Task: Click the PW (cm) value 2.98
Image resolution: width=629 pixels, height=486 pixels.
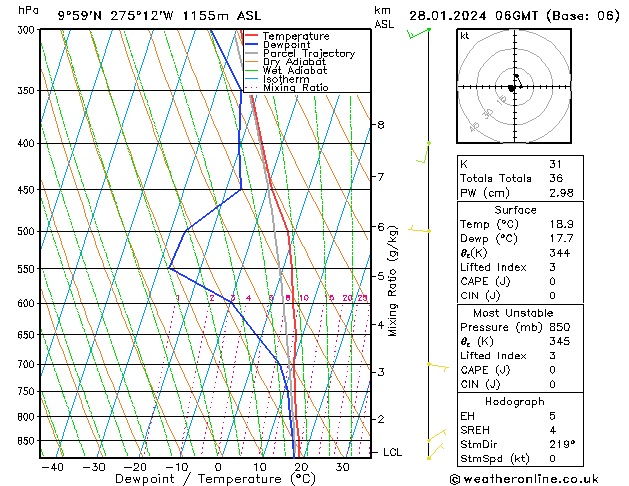Action: pyautogui.click(x=561, y=193)
